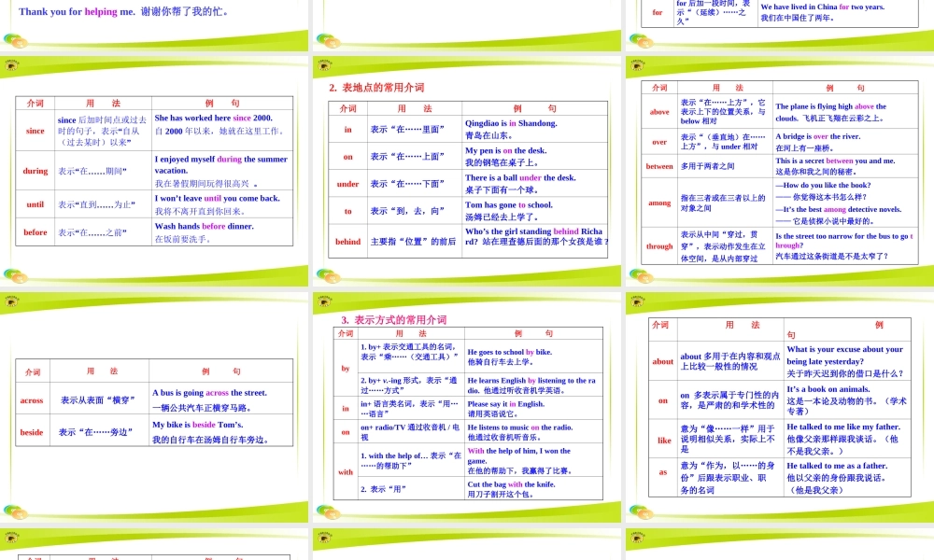Click the sentence 'Wash hands before dinner.'

click(x=205, y=226)
